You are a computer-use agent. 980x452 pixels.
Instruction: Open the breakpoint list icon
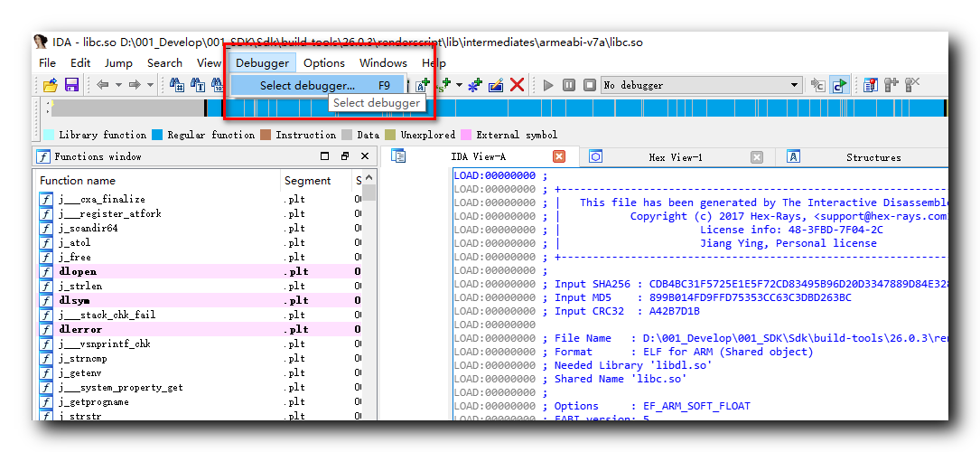pos(871,85)
